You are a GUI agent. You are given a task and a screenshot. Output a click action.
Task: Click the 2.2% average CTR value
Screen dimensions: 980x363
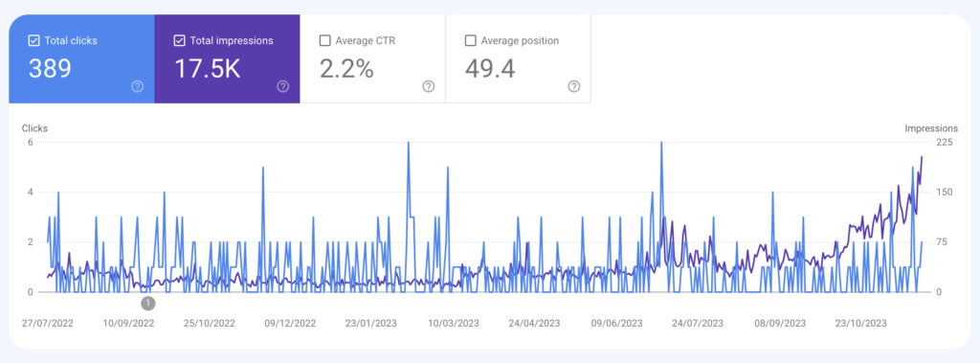coord(346,68)
